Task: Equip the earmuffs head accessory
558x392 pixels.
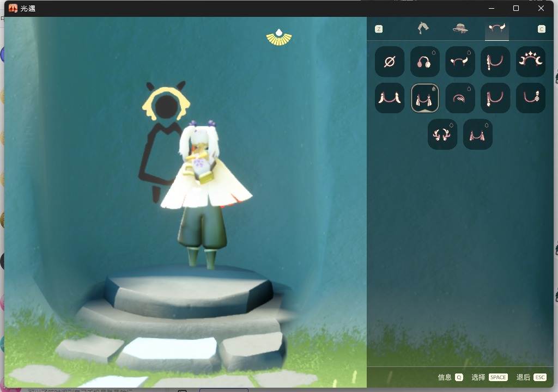Action: coord(424,62)
